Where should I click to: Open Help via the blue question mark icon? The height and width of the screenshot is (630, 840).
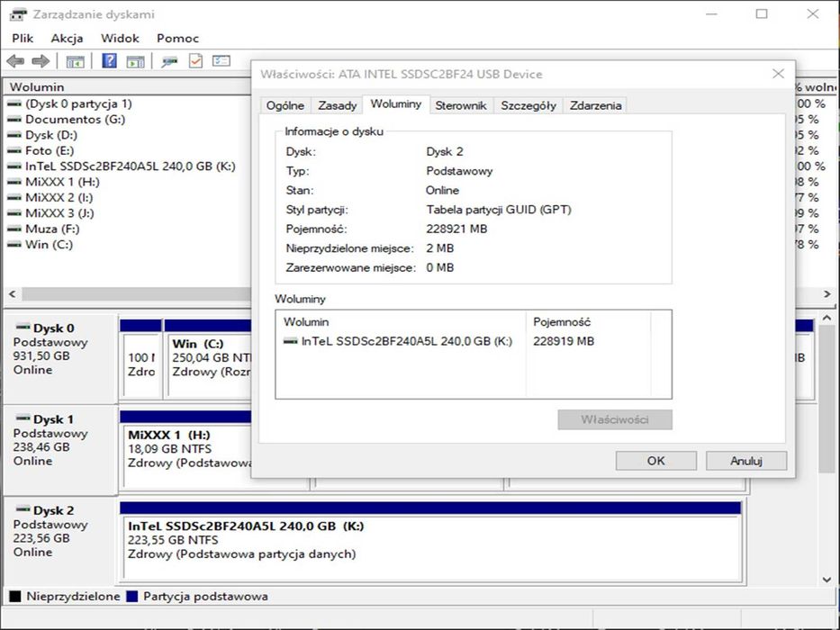[109, 61]
